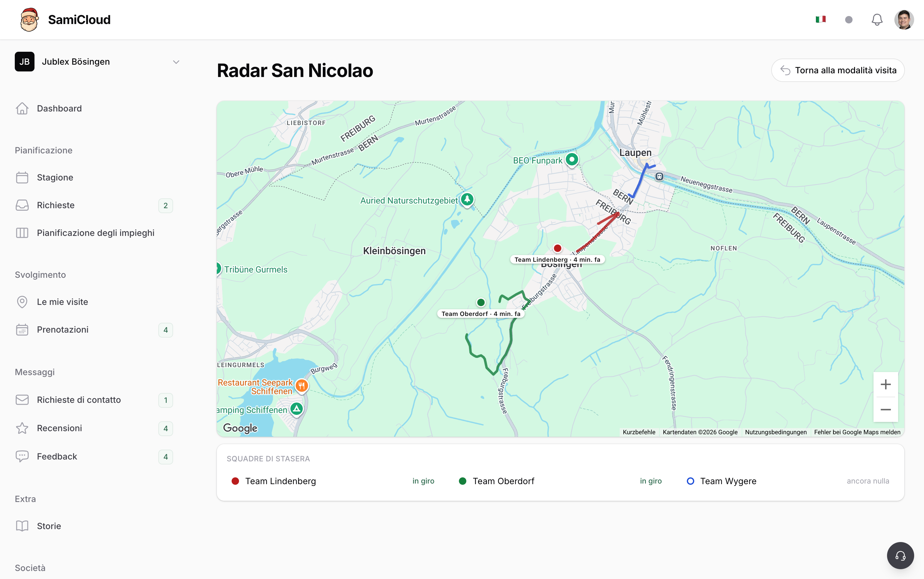Click the user profile avatar
The height and width of the screenshot is (579, 924).
(x=904, y=19)
